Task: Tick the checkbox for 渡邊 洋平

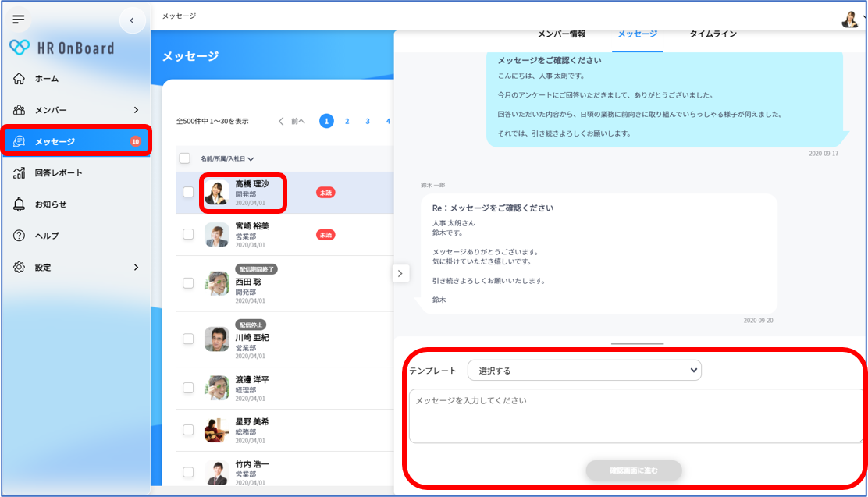Action: click(x=188, y=388)
